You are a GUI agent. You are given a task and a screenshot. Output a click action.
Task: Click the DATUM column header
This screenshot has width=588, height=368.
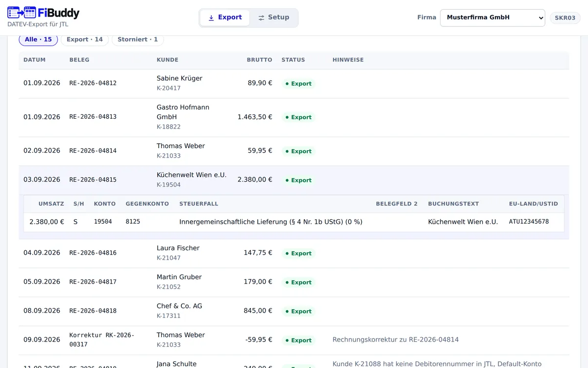[x=34, y=60]
